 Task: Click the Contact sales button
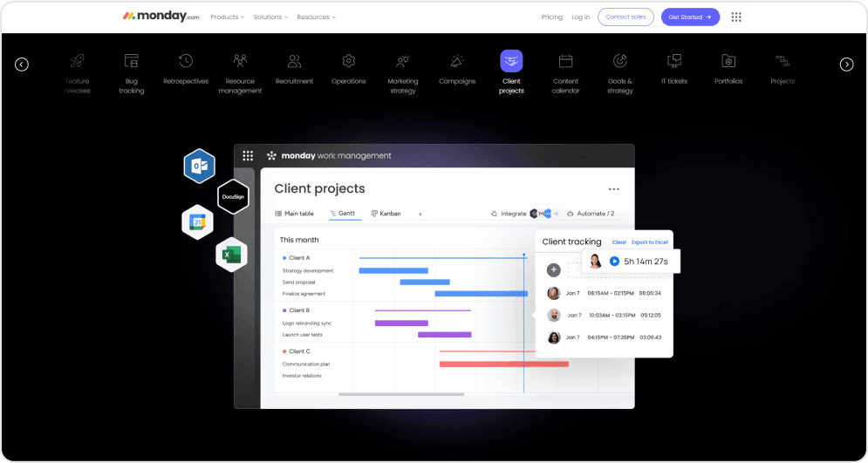tap(625, 17)
